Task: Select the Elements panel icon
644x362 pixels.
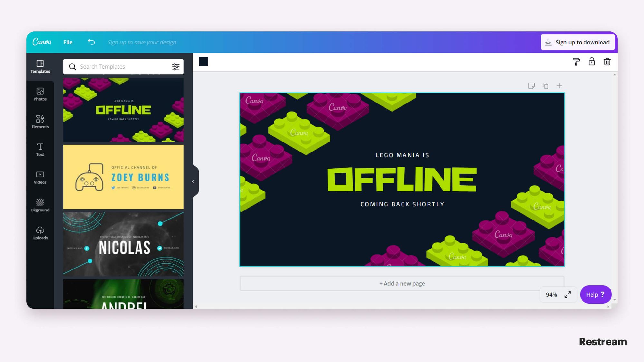Action: coord(40,121)
